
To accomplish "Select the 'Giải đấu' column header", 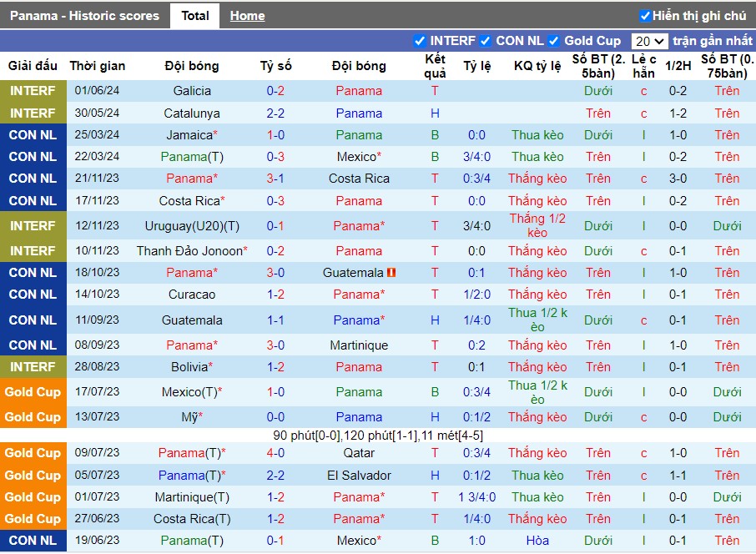I will [33, 66].
